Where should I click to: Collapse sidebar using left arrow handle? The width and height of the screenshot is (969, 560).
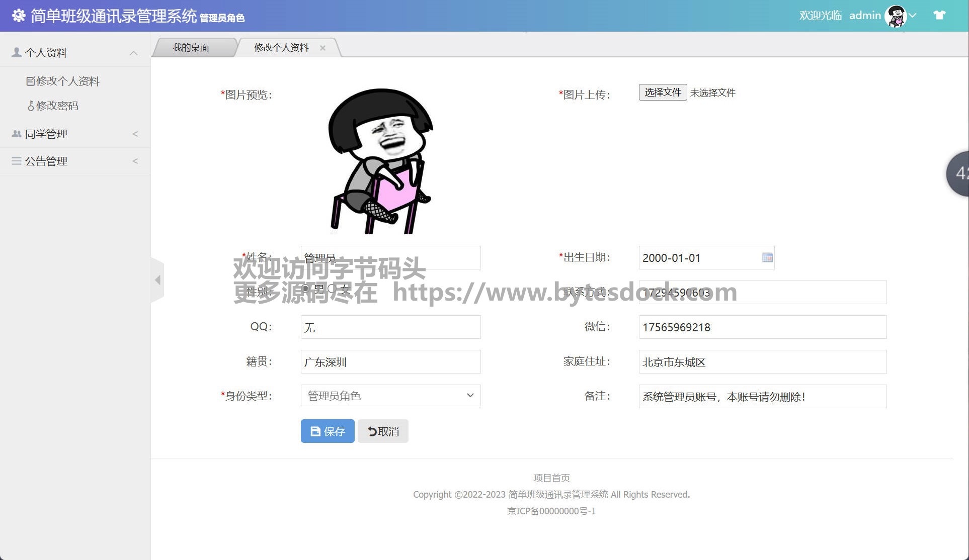point(157,280)
